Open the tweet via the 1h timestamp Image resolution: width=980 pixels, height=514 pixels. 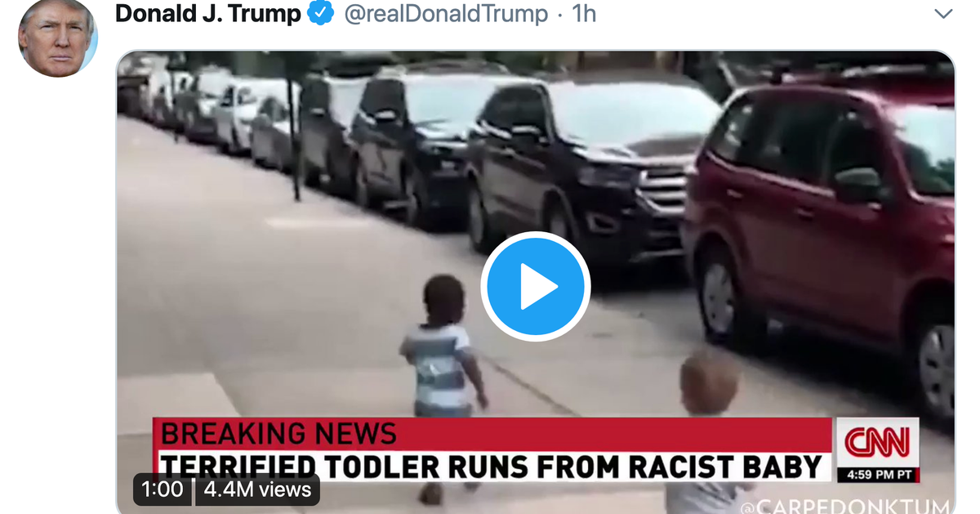pyautogui.click(x=583, y=13)
